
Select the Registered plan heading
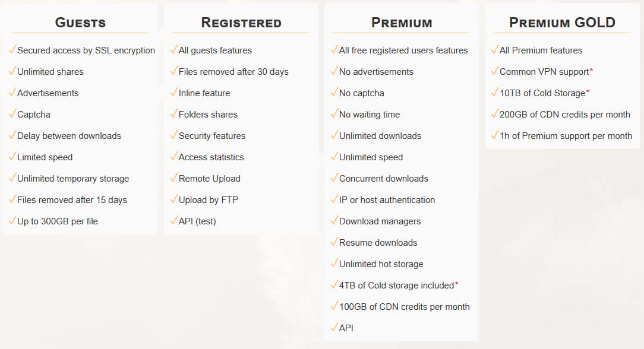(x=241, y=23)
